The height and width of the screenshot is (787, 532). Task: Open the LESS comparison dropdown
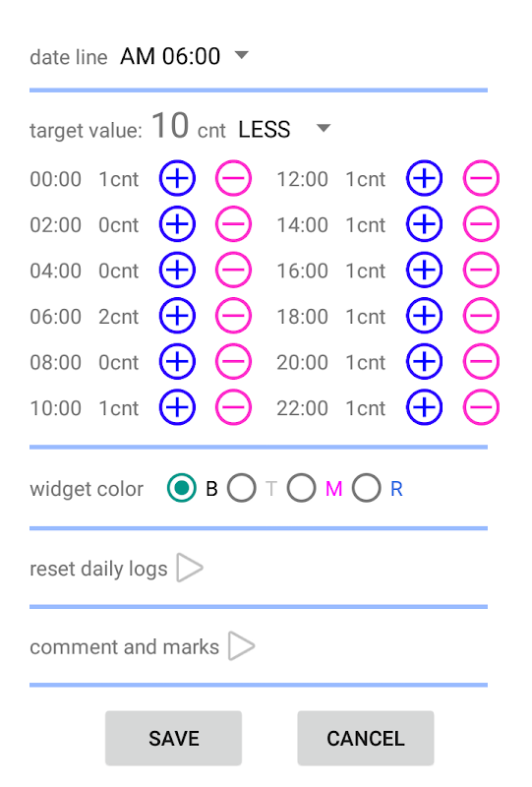pyautogui.click(x=284, y=130)
